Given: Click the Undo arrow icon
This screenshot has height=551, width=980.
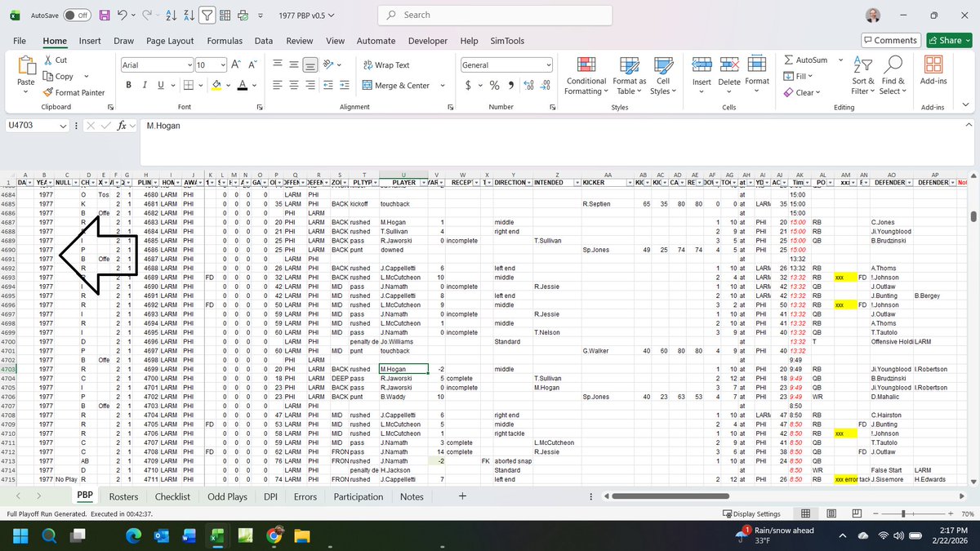Looking at the screenshot, I should click(122, 15).
